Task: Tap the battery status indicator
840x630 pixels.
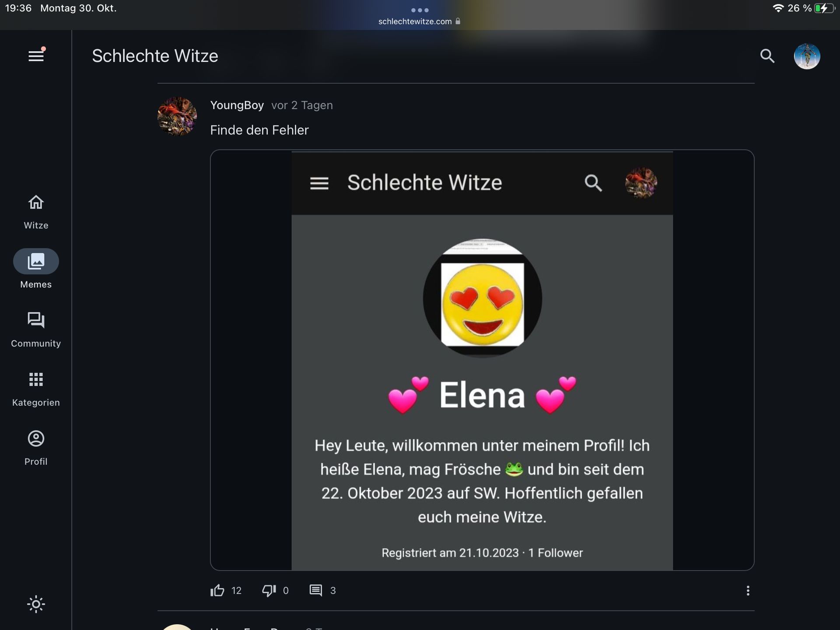Action: tap(824, 8)
